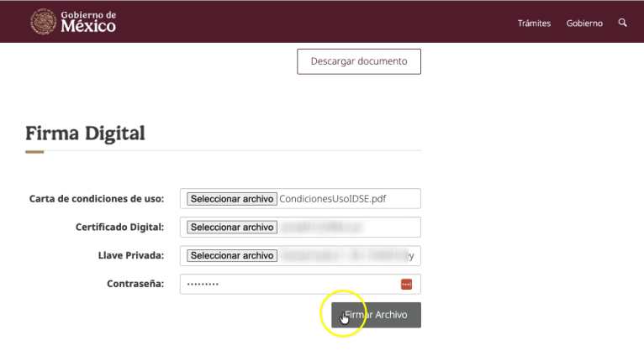Select file for Carta de condiciones de uso
The height and width of the screenshot is (356, 644).
click(x=232, y=199)
